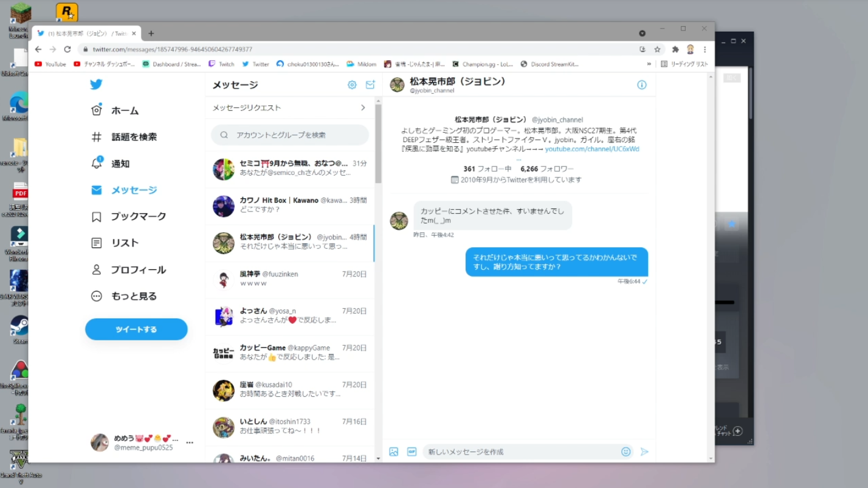Open the YouTube bookmark
Screen dimensions: 868x488
point(50,64)
